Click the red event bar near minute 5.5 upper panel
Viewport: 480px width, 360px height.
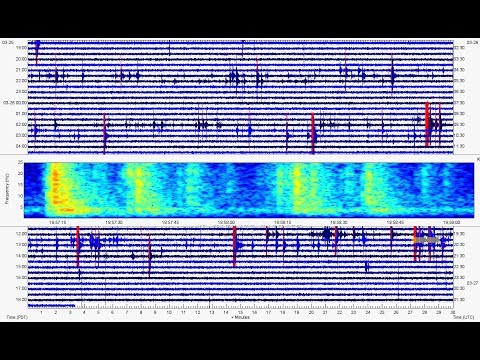(104, 133)
